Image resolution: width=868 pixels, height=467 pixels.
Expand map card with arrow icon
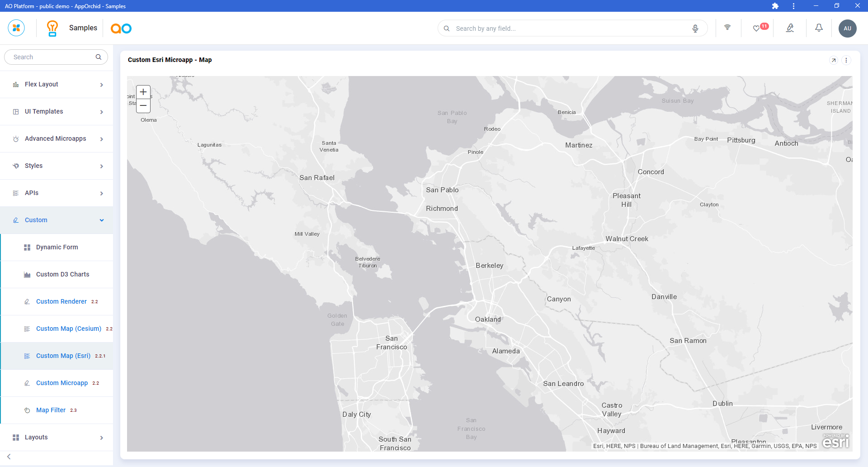coord(834,60)
